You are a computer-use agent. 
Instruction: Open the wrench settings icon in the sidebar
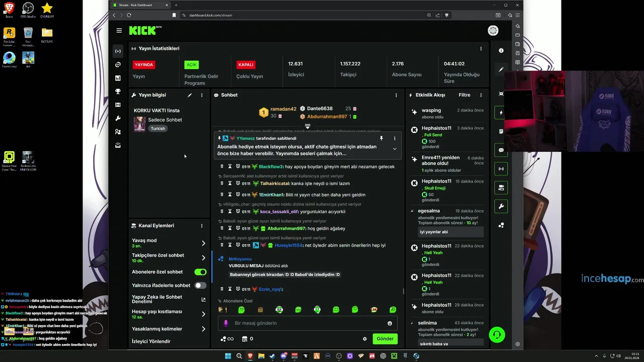click(118, 118)
